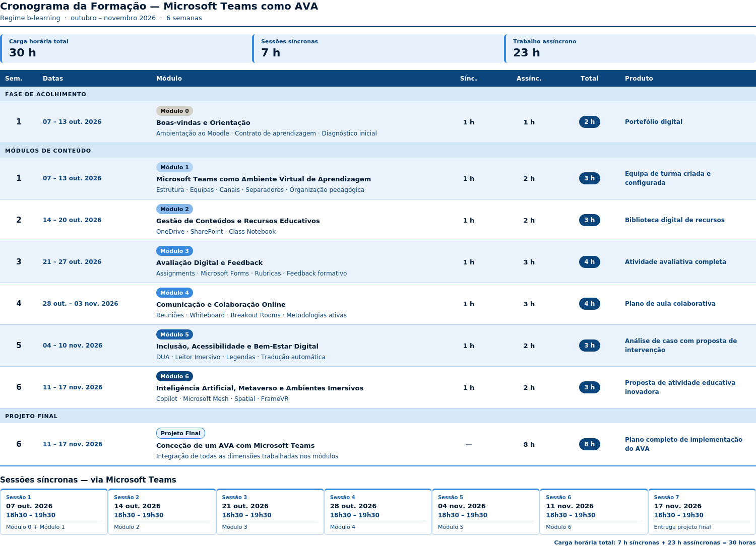
Task: Open the "Sessão 6" card dated 11 nov. 2026
Action: [594, 512]
